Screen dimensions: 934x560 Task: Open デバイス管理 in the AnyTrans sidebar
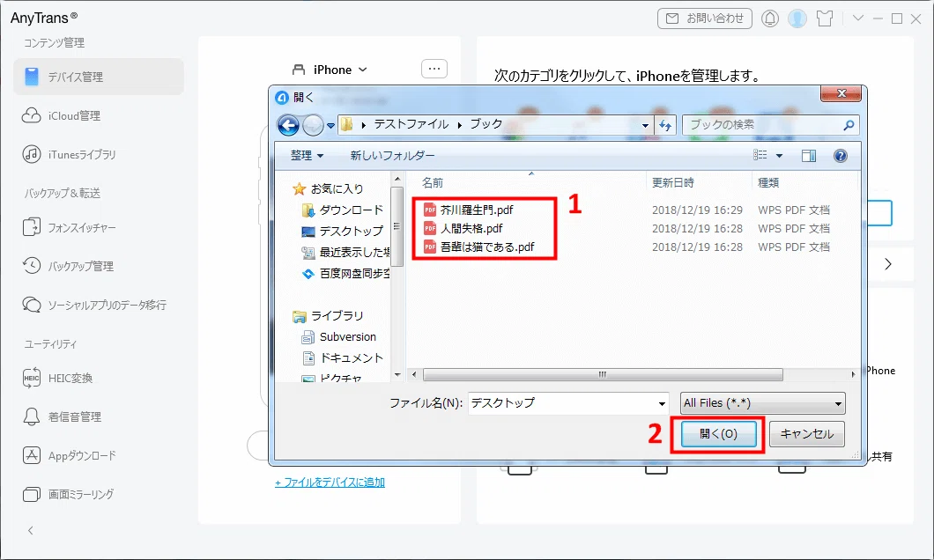(99, 77)
